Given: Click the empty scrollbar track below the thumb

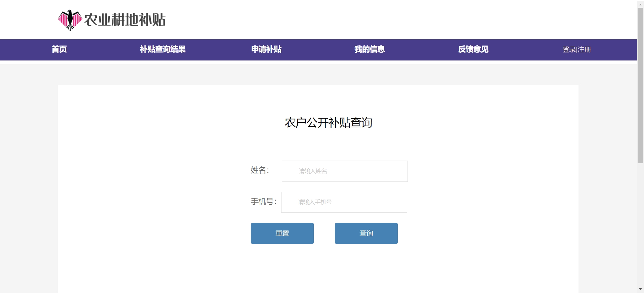Looking at the screenshot, I should tap(640, 225).
